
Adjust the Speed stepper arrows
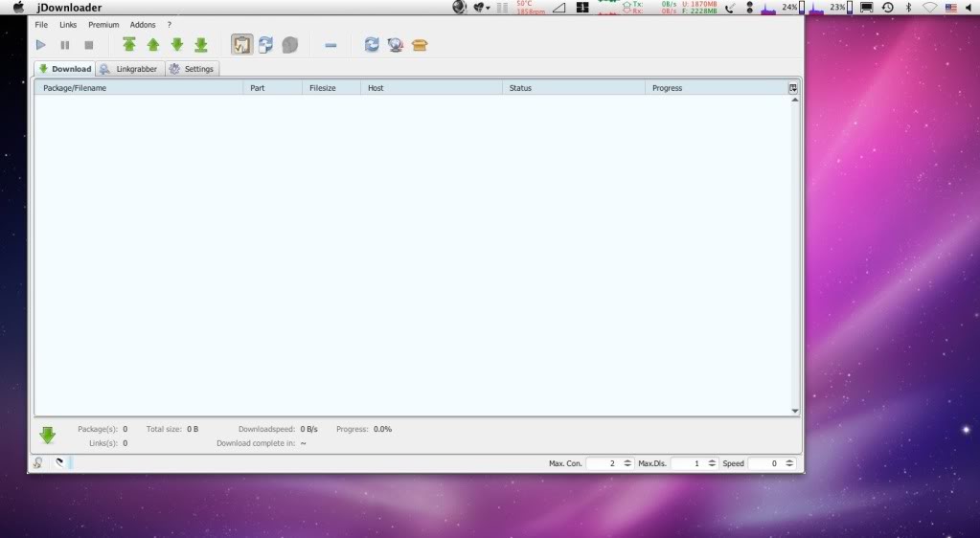pos(789,463)
